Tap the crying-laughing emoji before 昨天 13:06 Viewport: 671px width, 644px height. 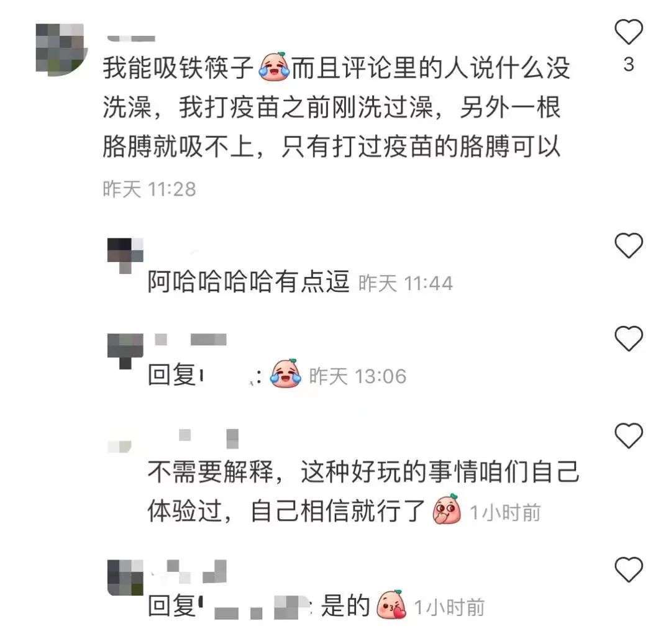[285, 373]
